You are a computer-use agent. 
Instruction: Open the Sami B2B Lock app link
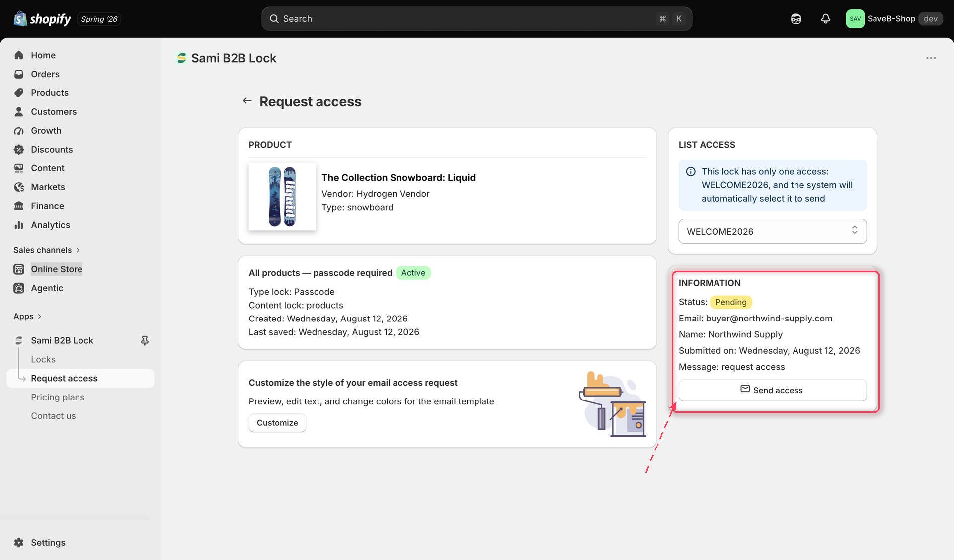tap(62, 341)
